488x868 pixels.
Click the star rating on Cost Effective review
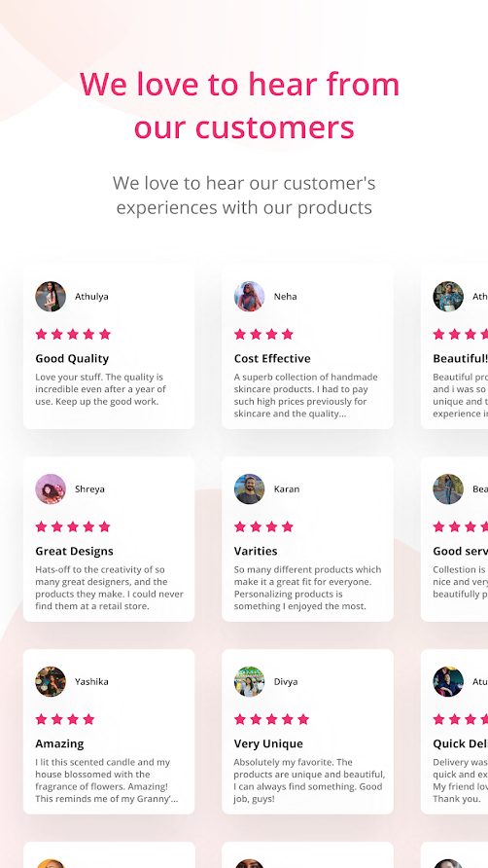263,334
